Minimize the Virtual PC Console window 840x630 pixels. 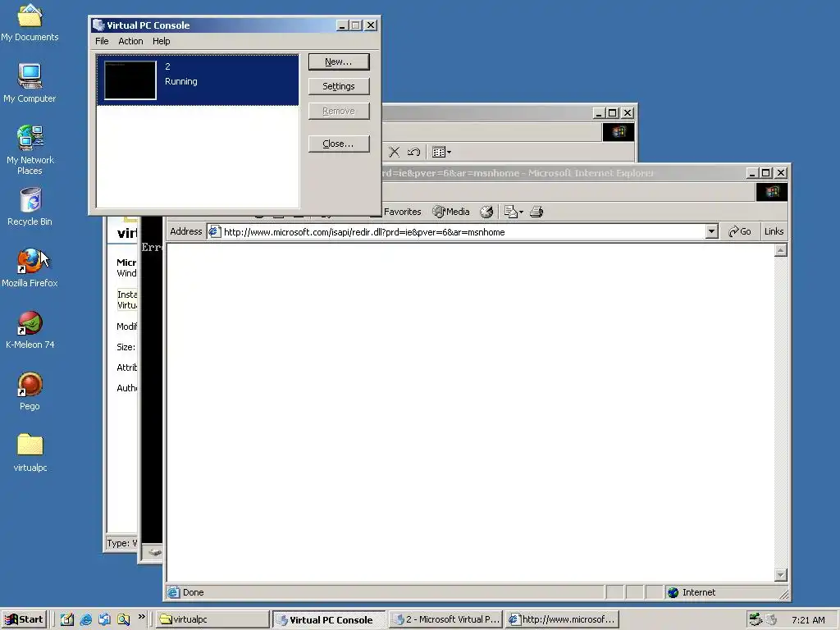pos(342,25)
